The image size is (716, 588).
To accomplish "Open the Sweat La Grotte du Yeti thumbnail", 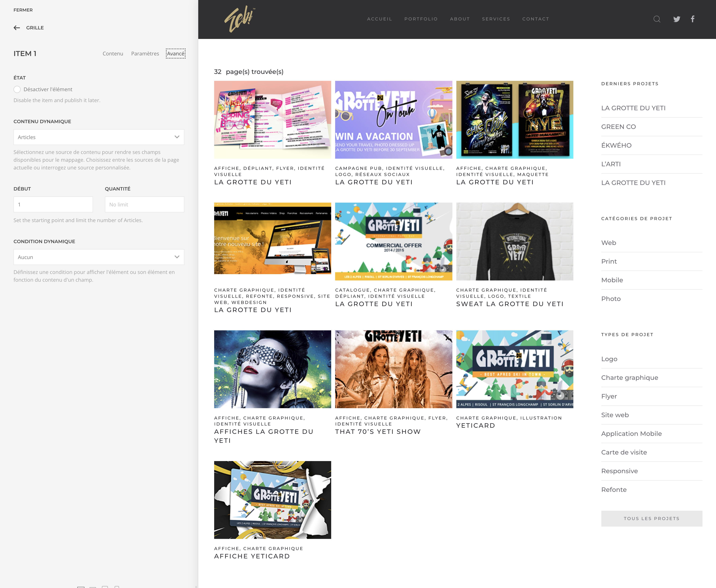I will 514,242.
